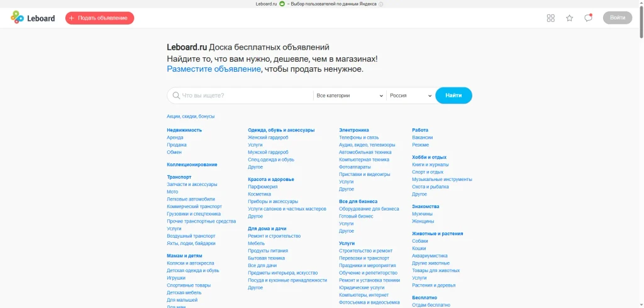The height and width of the screenshot is (308, 644).
Task: Click Все для бизнеса heading
Action: [358, 202]
